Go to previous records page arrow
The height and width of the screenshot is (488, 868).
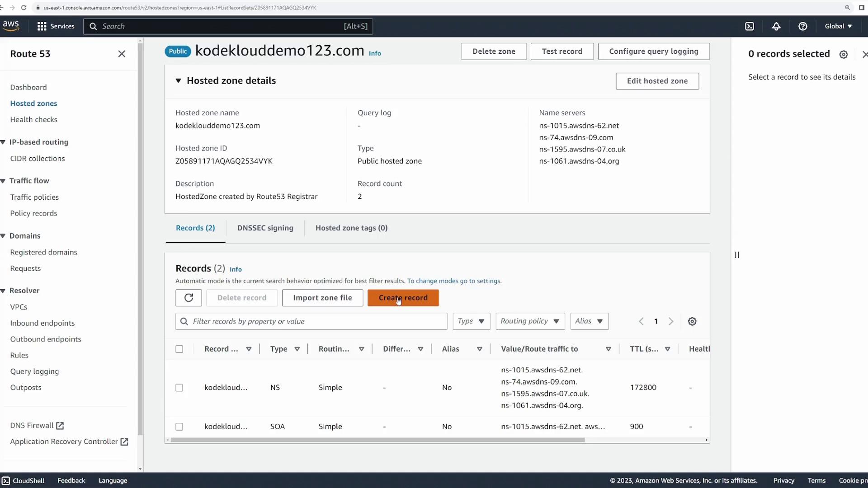point(641,321)
